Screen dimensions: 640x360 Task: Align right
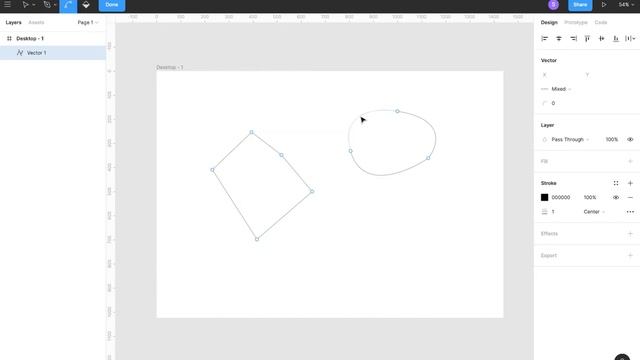[x=573, y=38]
